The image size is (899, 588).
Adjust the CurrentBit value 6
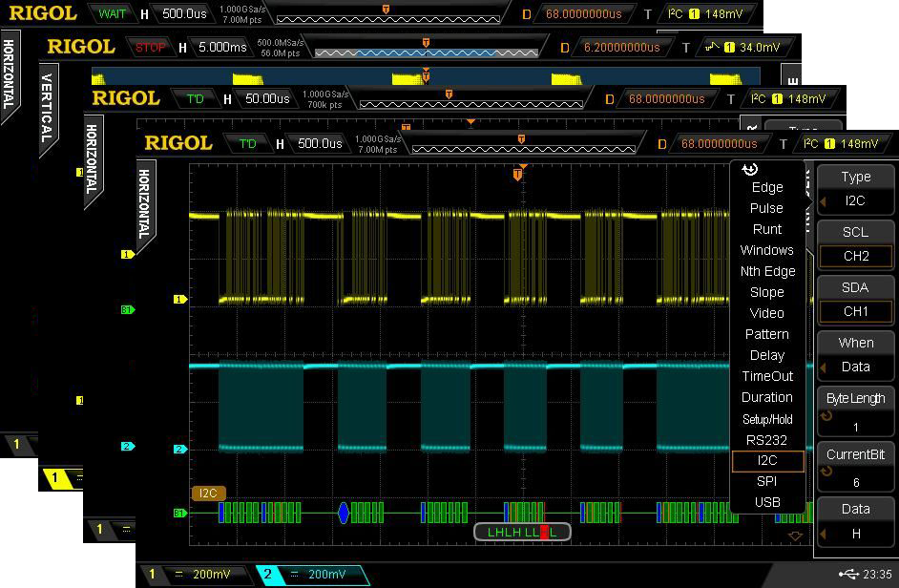pyautogui.click(x=855, y=467)
